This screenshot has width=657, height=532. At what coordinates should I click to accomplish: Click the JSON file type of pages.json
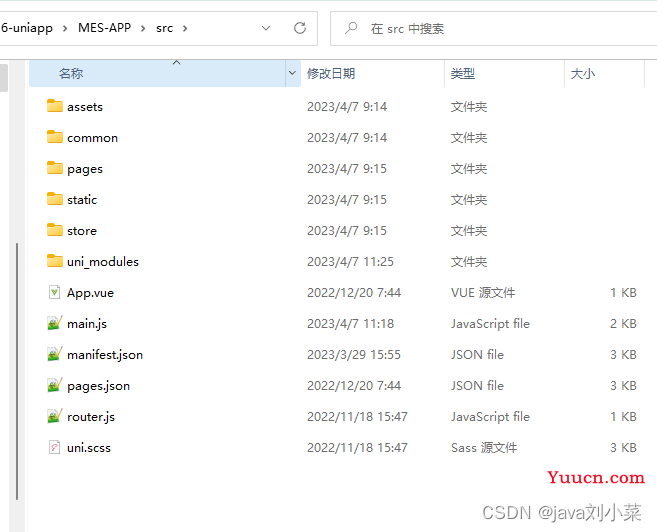tap(477, 385)
